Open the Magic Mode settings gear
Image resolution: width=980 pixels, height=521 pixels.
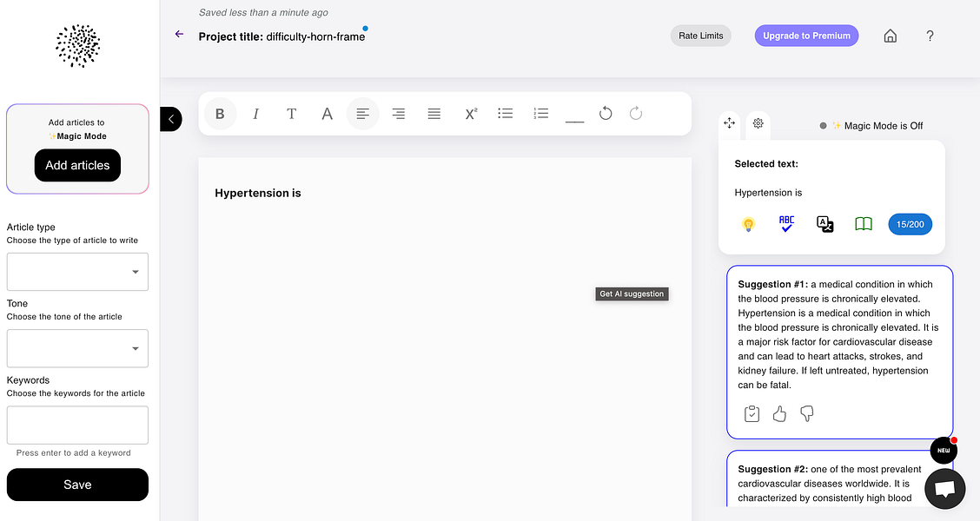(758, 124)
